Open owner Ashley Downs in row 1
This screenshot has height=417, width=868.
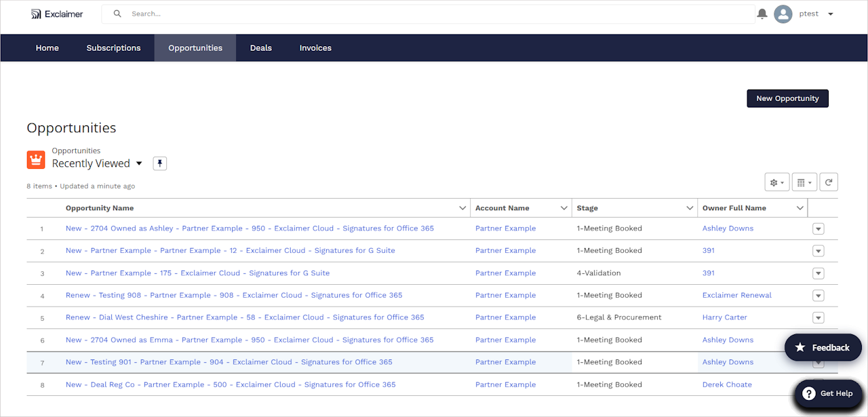point(728,229)
